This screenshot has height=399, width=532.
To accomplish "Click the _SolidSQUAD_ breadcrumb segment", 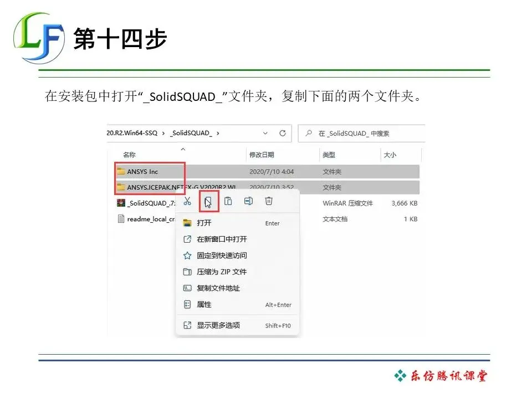I will (191, 133).
